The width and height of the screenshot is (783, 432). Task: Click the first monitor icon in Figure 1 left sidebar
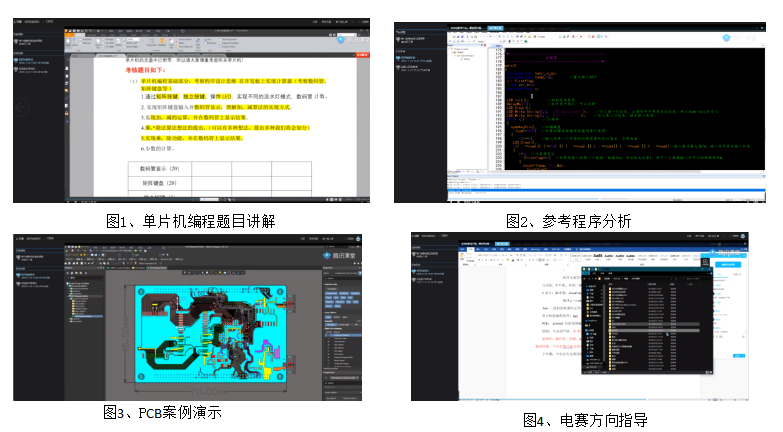pos(17,42)
